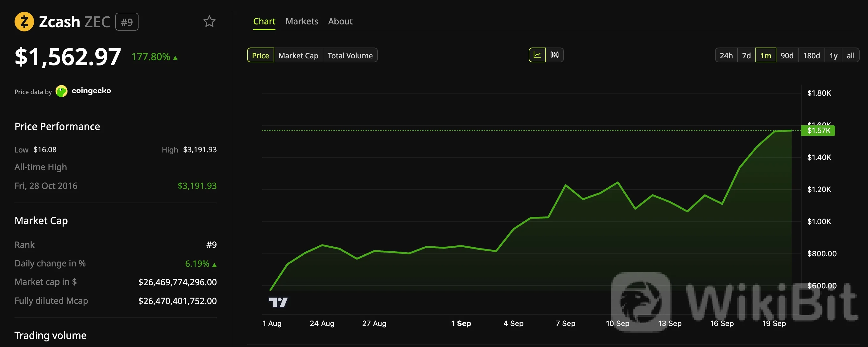Set chart range to 7d
Image resolution: width=868 pixels, height=347 pixels.
click(x=746, y=55)
